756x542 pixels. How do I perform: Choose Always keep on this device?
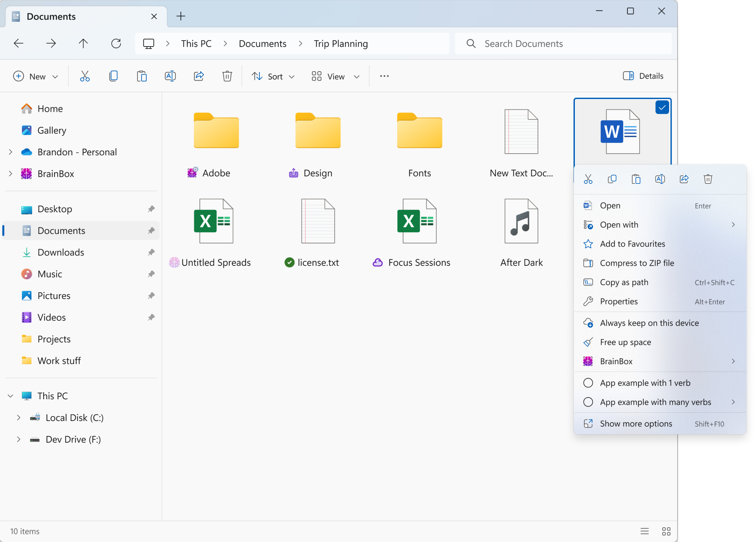click(x=660, y=323)
